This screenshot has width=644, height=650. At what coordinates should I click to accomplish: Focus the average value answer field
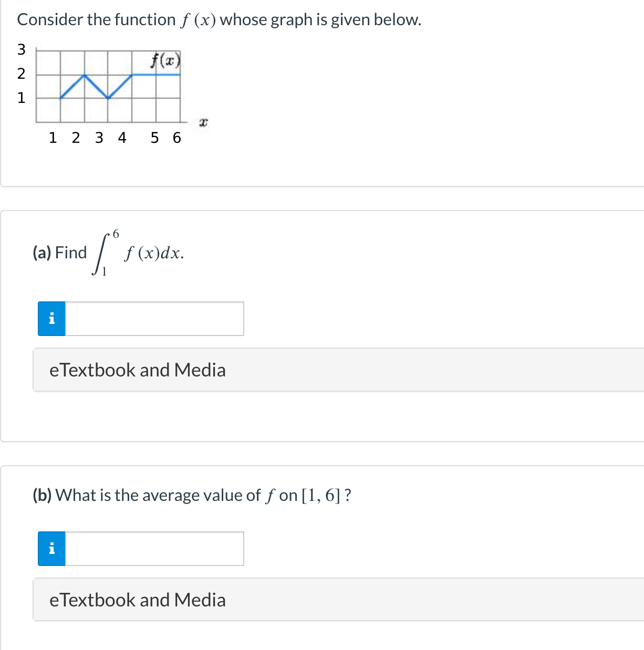154,549
